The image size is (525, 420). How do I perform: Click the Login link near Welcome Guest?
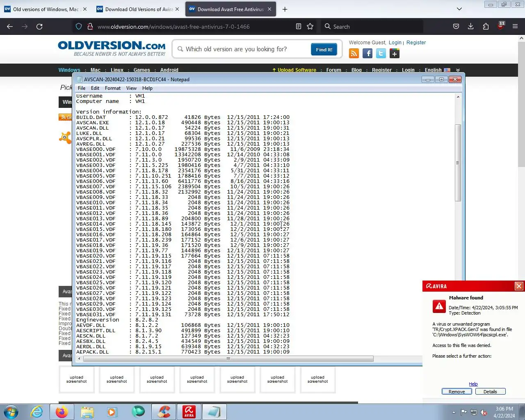(395, 43)
